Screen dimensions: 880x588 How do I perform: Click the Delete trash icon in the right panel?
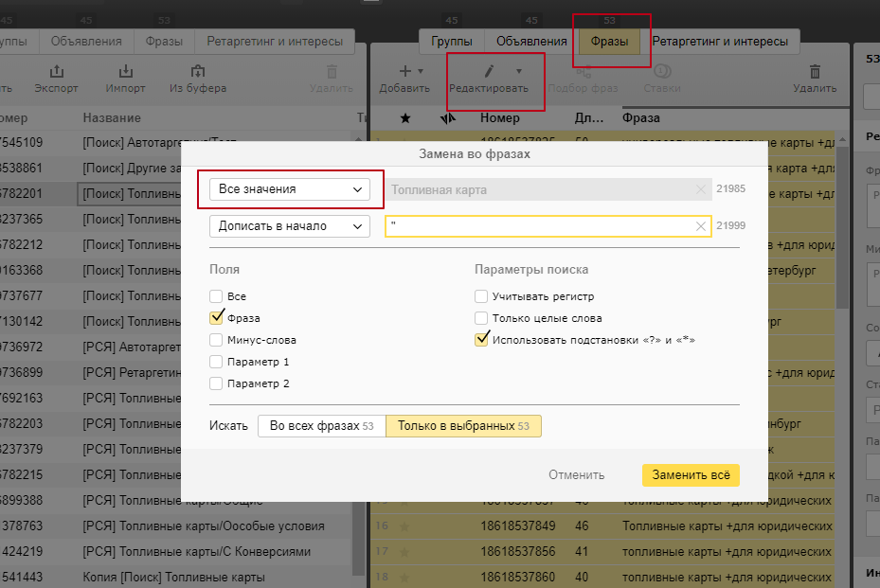[815, 72]
